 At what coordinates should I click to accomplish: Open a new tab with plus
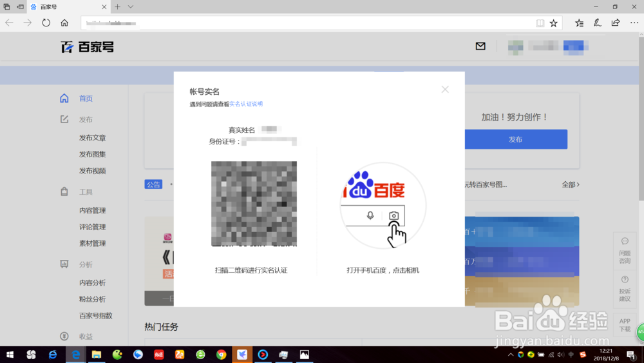pos(117,6)
